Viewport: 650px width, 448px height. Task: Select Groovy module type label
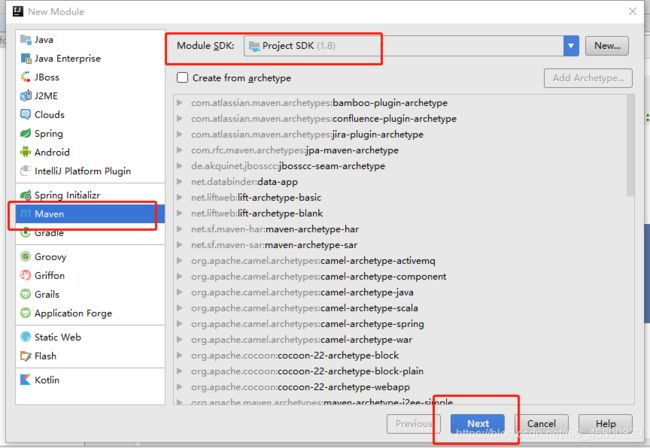click(x=50, y=257)
